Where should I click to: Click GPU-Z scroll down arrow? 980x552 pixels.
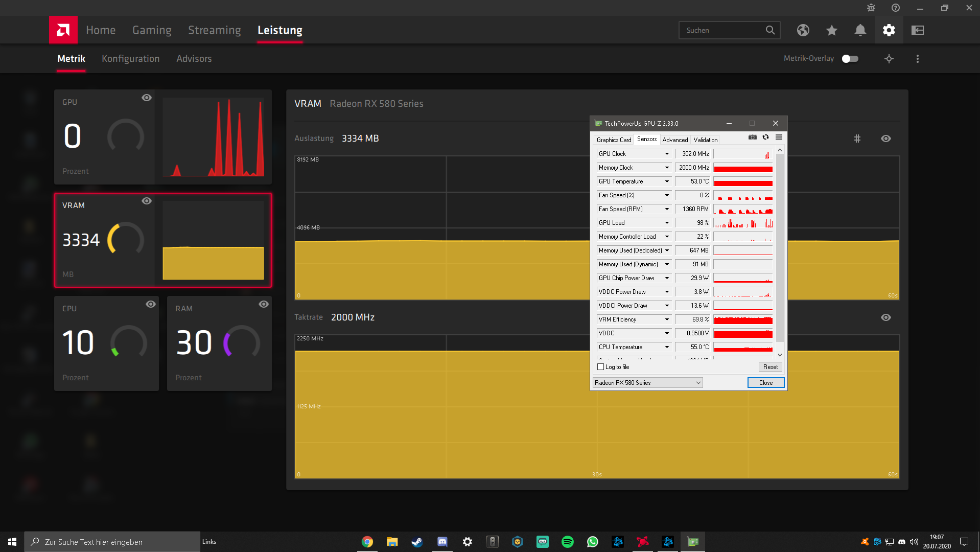tap(780, 355)
